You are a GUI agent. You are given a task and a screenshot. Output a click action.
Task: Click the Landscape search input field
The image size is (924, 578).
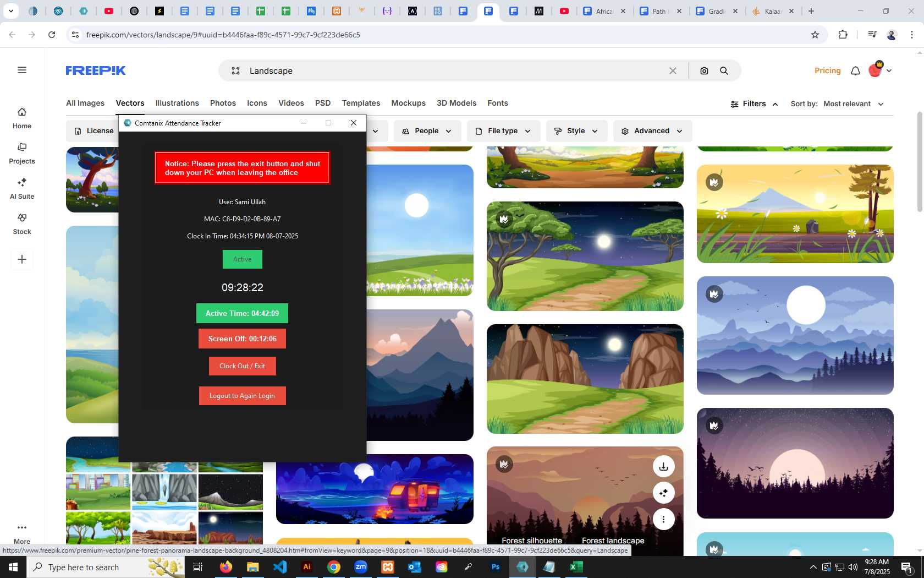pos(454,70)
